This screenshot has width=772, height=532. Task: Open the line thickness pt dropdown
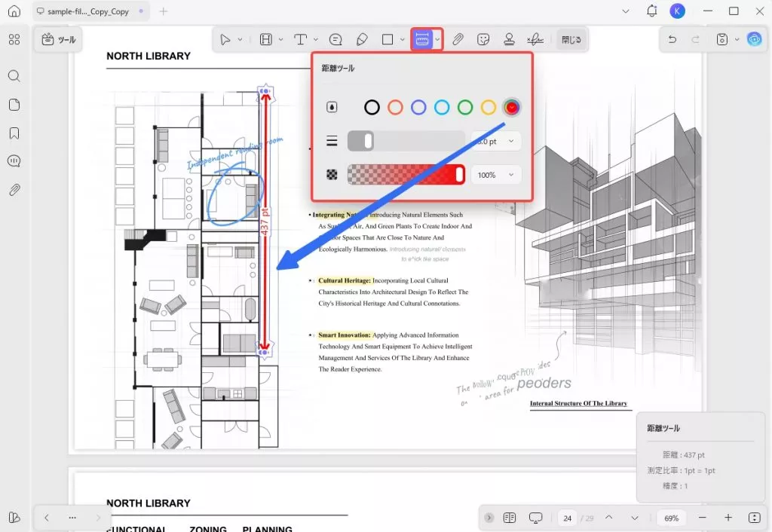[496, 141]
